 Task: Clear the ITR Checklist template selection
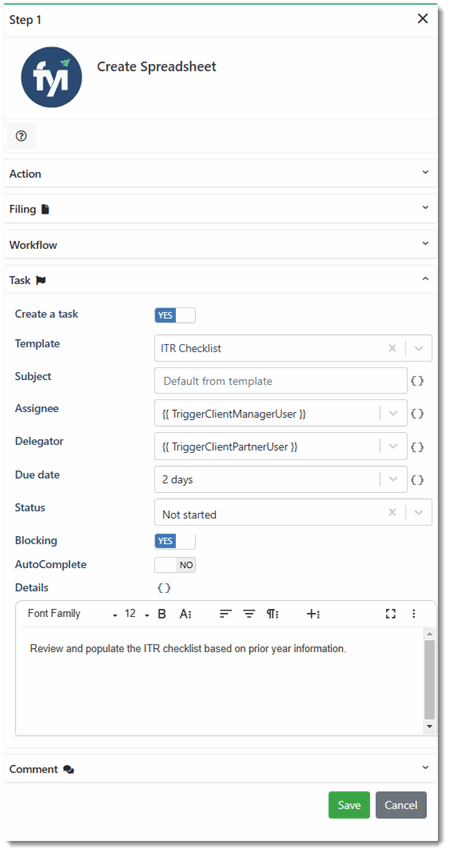[x=392, y=348]
